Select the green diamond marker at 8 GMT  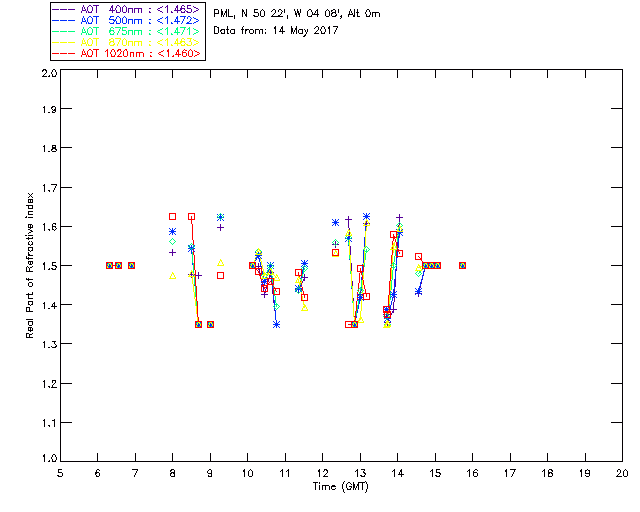coord(173,242)
